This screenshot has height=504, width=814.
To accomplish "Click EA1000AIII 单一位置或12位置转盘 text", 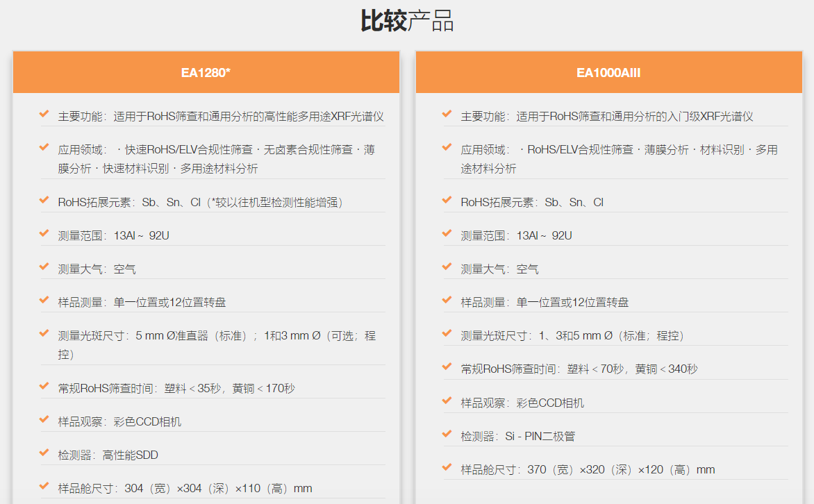I will click(572, 303).
